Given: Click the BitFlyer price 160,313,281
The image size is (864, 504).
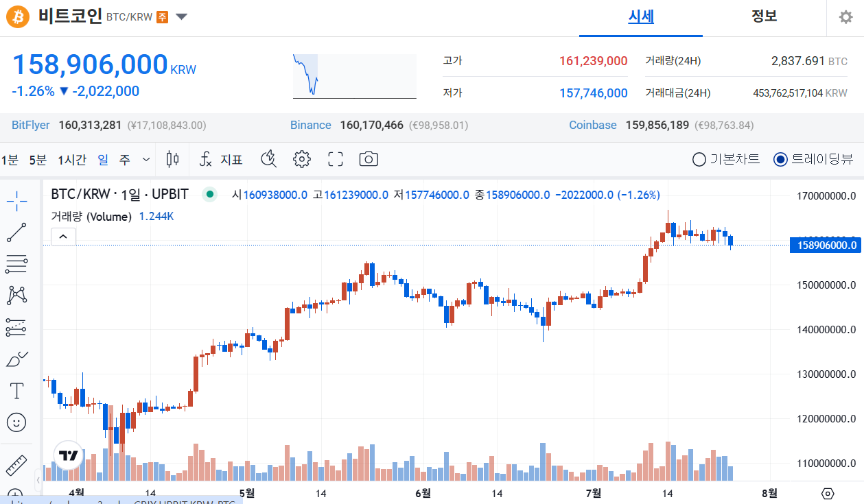Looking at the screenshot, I should click(x=90, y=125).
